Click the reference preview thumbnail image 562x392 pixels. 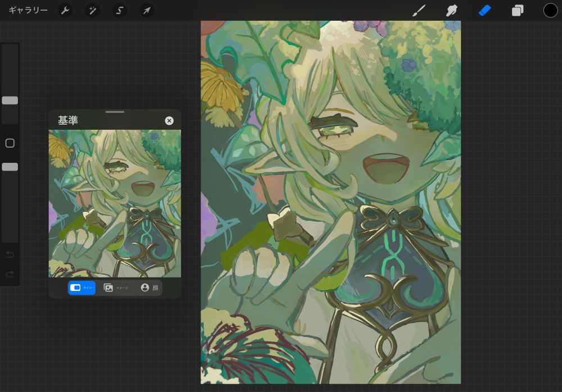[115, 203]
